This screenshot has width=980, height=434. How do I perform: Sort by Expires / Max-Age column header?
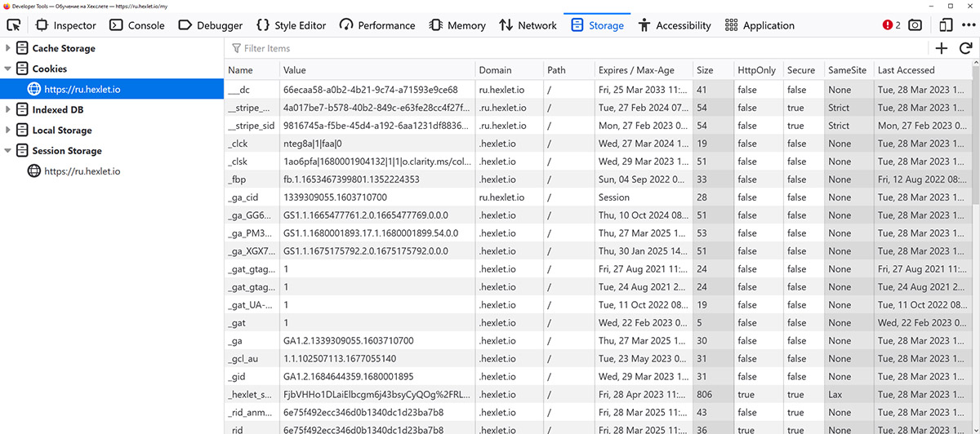click(644, 70)
